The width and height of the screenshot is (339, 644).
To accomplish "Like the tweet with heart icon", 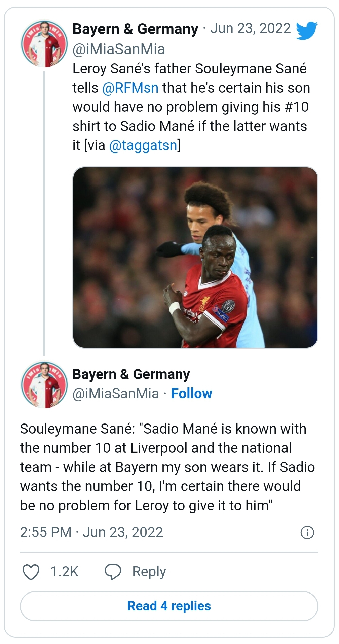I will [31, 572].
